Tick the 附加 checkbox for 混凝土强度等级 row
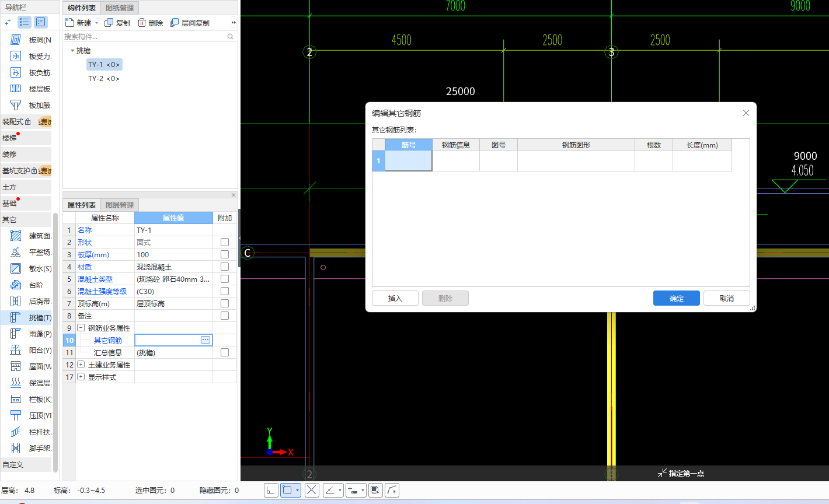Screen dimensions: 829x504 pos(225,291)
